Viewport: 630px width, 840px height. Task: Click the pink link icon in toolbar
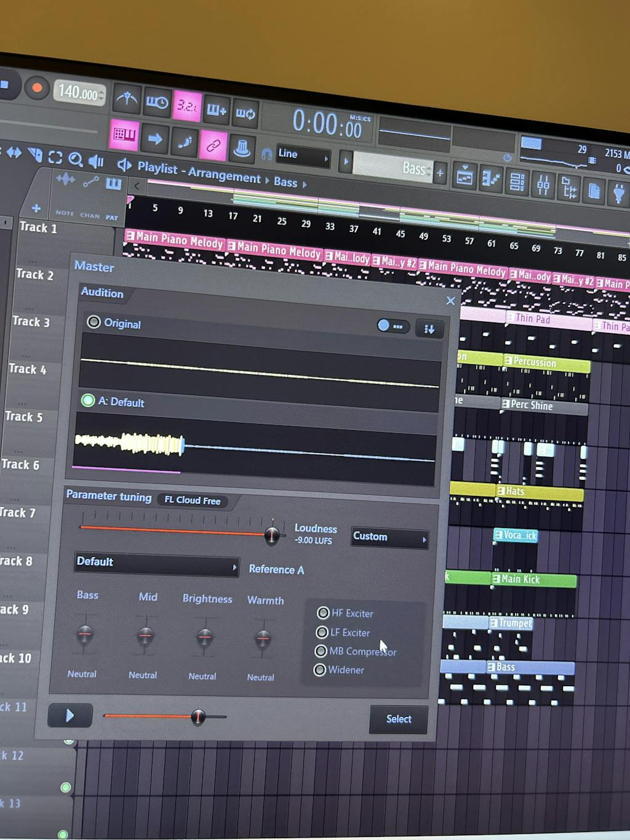[x=213, y=145]
